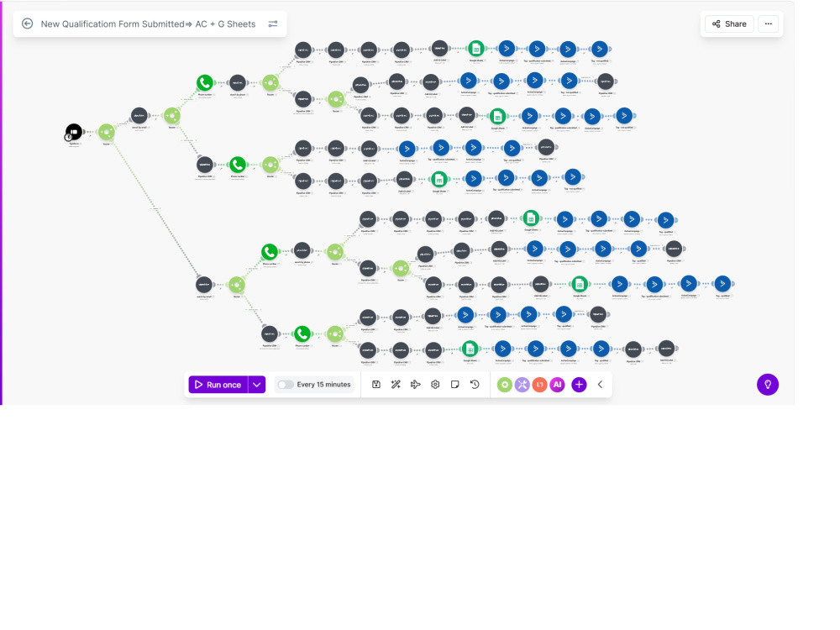Click the purple plus add-favorite icon
Screen dimensions: 840x630
[579, 385]
